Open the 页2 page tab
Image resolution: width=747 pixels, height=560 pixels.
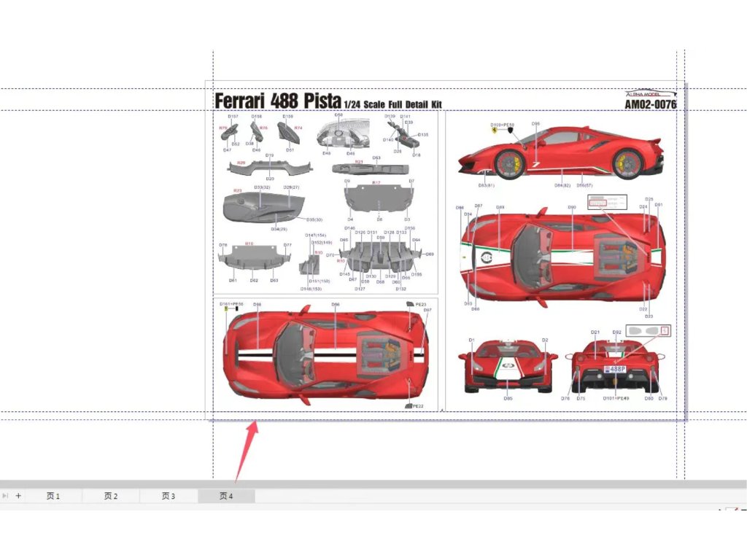(x=111, y=496)
